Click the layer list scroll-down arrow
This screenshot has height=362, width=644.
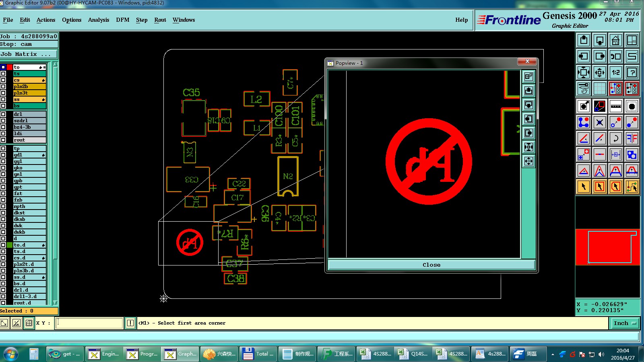pos(55,302)
